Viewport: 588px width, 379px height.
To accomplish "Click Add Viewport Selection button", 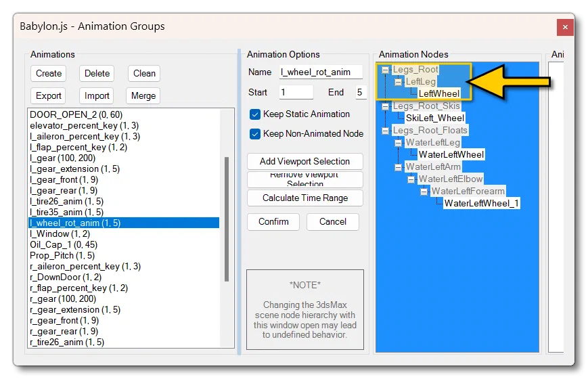I will tap(305, 161).
